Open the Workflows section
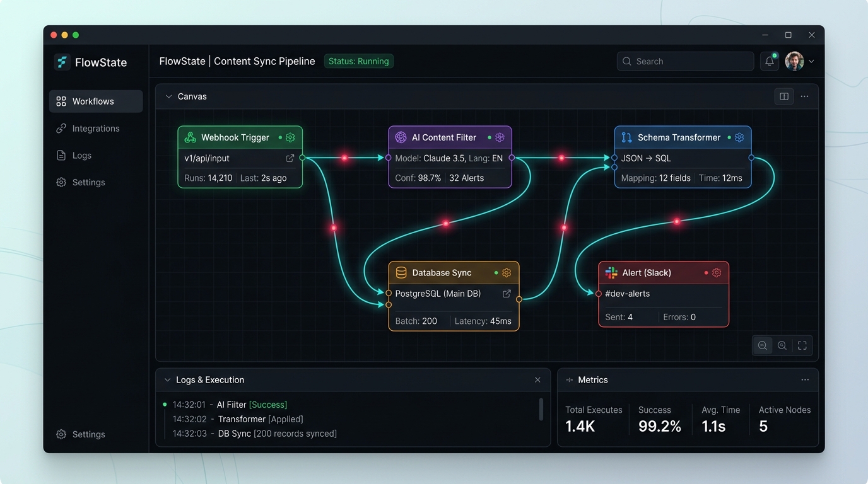This screenshot has width=868, height=484. tap(96, 101)
